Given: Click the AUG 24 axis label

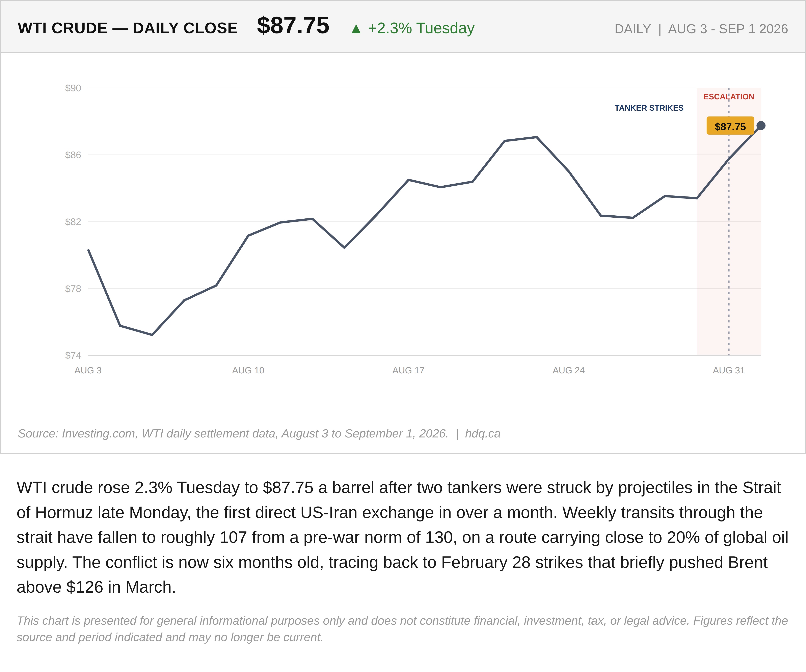Looking at the screenshot, I should click(568, 370).
